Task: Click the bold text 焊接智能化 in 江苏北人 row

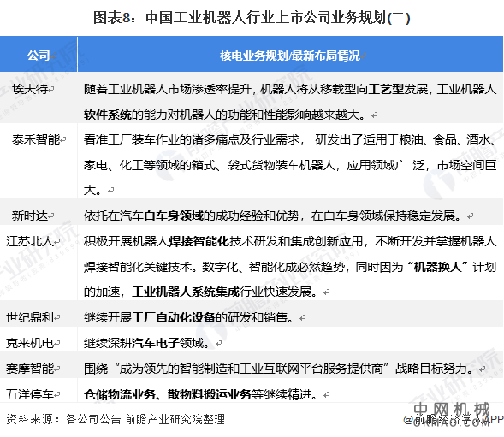Action: click(199, 241)
